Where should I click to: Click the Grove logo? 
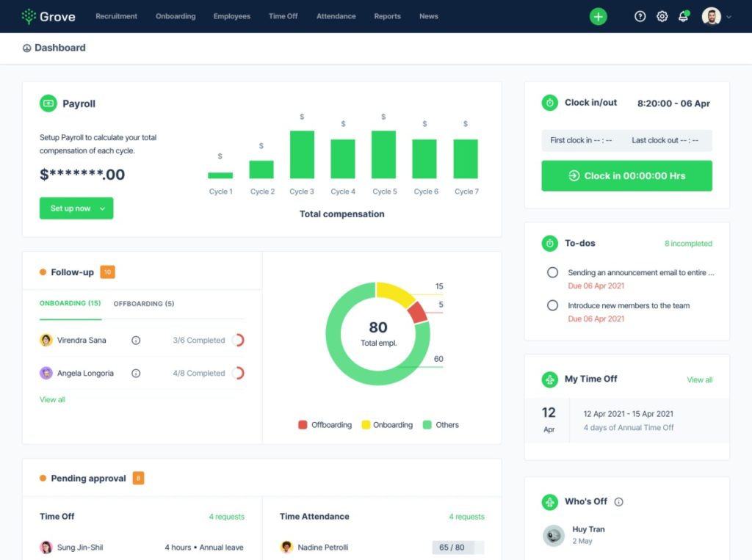coord(48,16)
